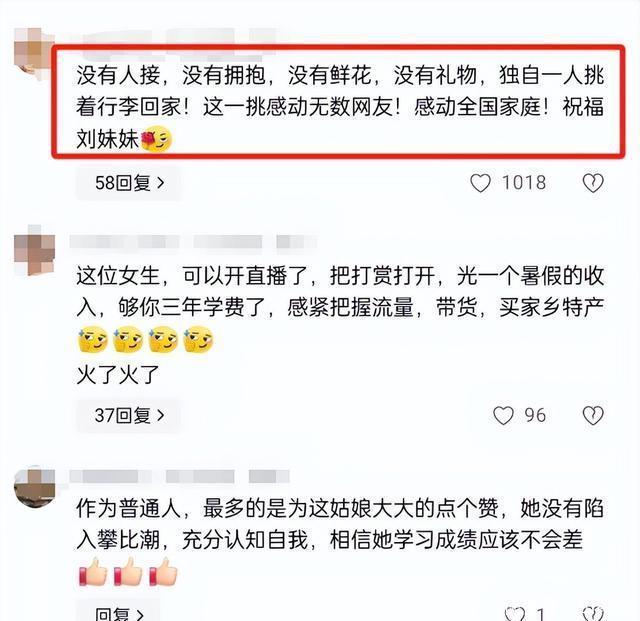Open third commenter's round avatar

coord(34,487)
